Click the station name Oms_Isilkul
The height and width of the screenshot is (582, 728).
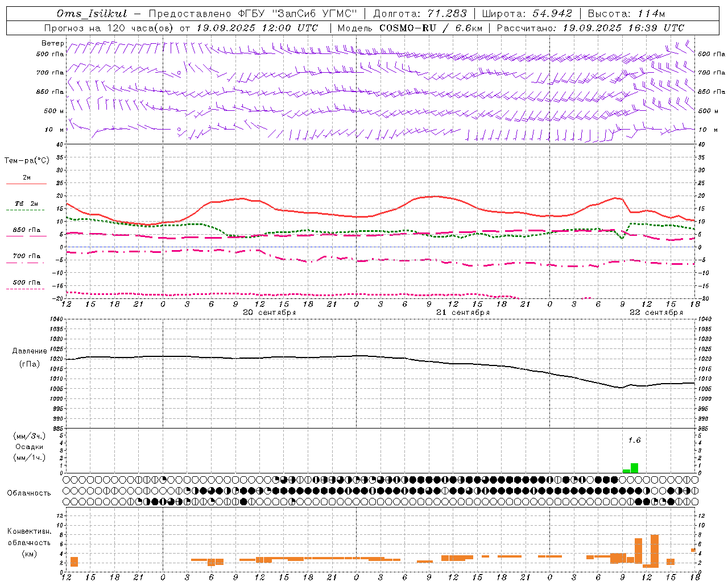pyautogui.click(x=92, y=14)
